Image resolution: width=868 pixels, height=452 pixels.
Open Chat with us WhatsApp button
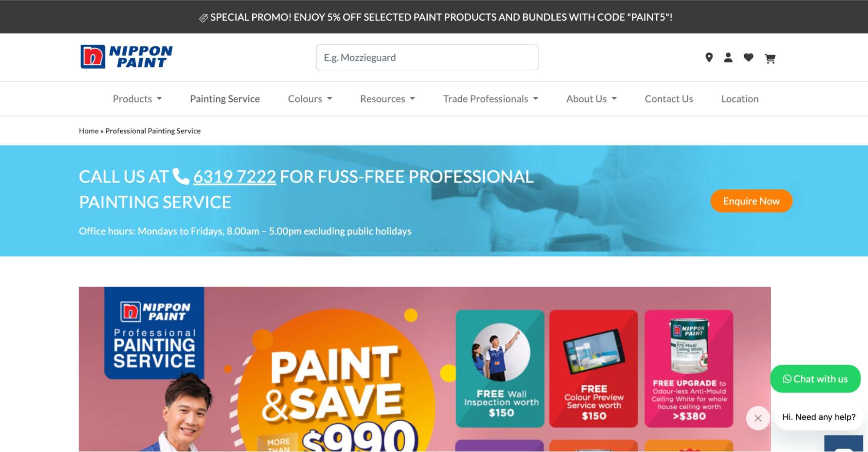pos(815,379)
